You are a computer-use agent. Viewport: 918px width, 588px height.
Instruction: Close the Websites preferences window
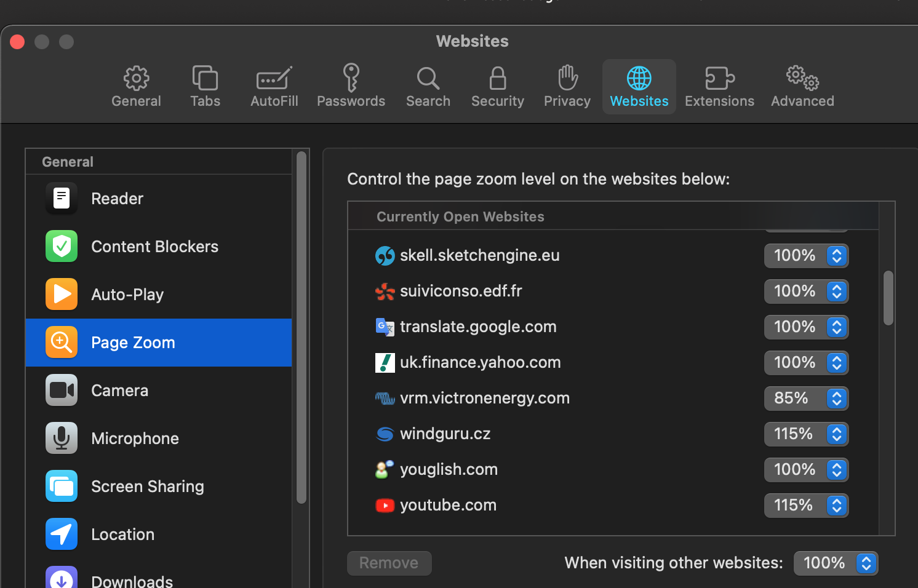pos(17,42)
